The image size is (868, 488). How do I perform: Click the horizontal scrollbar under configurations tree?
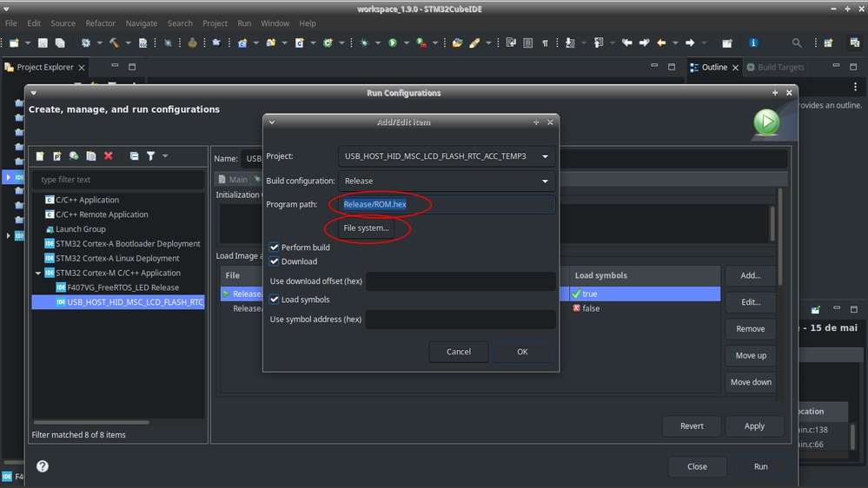click(x=90, y=422)
